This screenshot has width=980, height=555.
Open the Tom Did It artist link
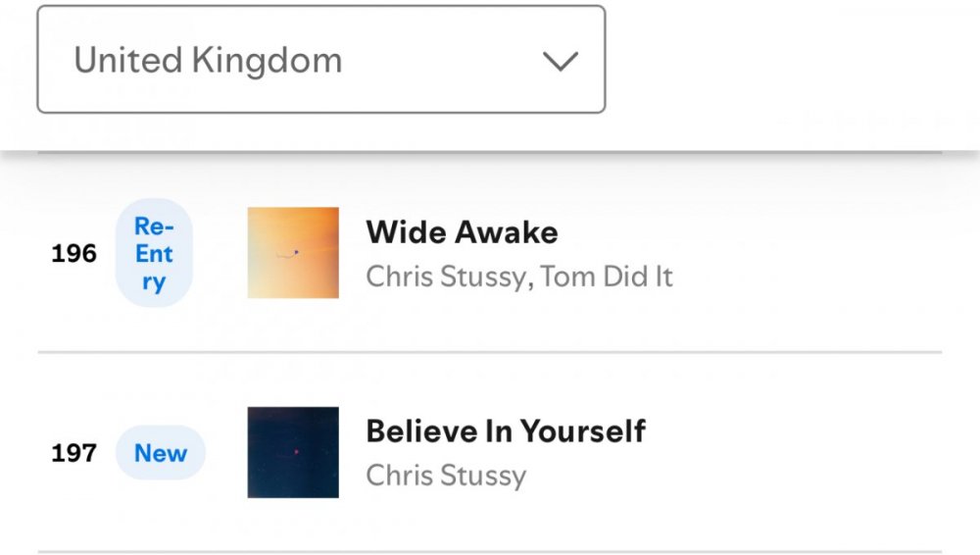tap(607, 277)
